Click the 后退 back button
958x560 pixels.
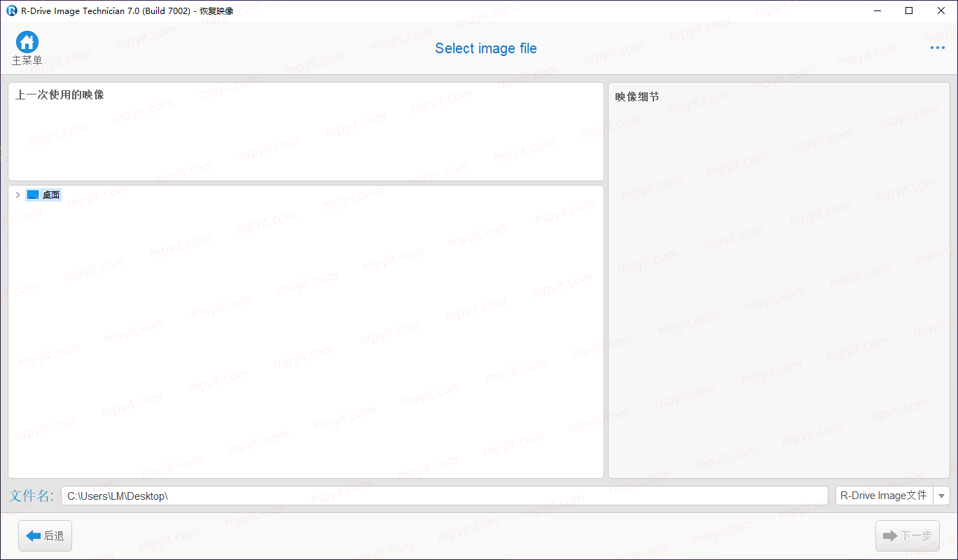(45, 535)
